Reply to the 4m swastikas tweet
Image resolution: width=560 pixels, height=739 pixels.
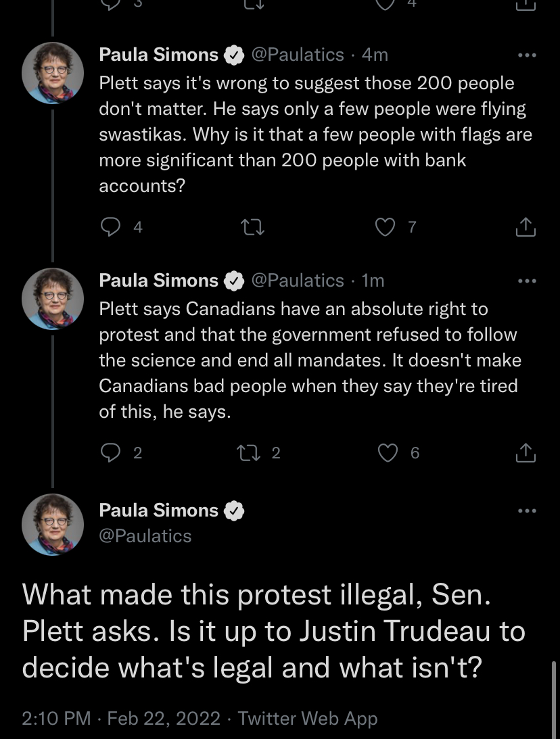tap(110, 227)
